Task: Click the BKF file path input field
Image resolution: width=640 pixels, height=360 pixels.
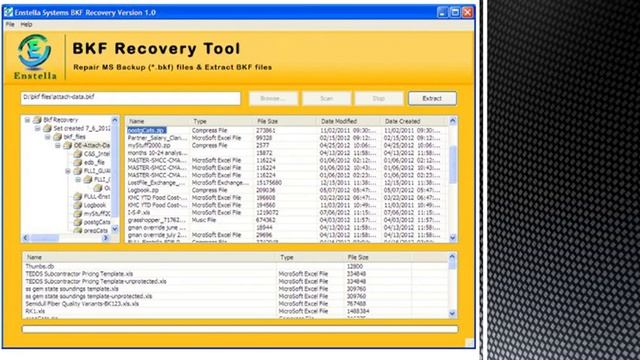Action: coord(131,98)
